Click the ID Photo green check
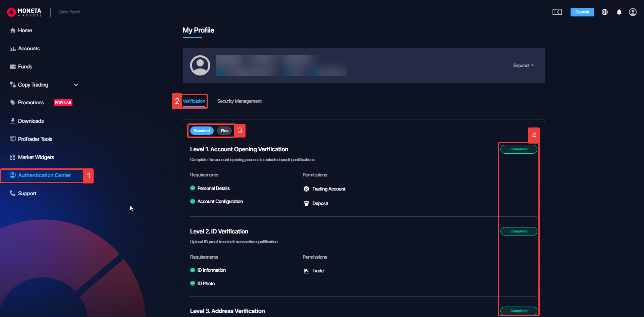The image size is (644, 317). tap(193, 283)
